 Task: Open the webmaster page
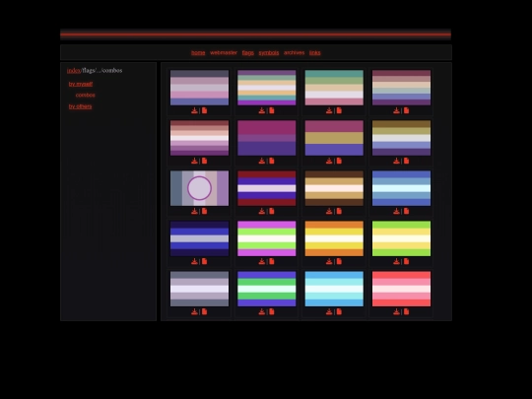224,52
